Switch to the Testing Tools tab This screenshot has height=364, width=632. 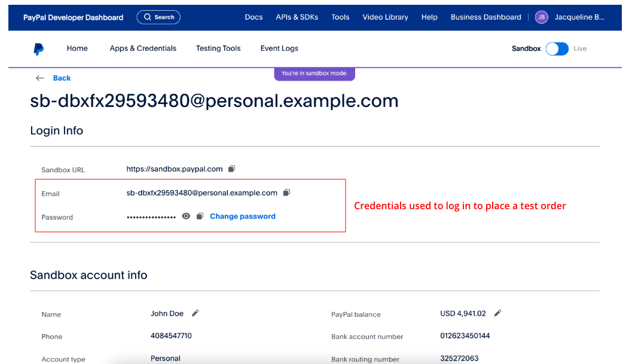pyautogui.click(x=218, y=48)
